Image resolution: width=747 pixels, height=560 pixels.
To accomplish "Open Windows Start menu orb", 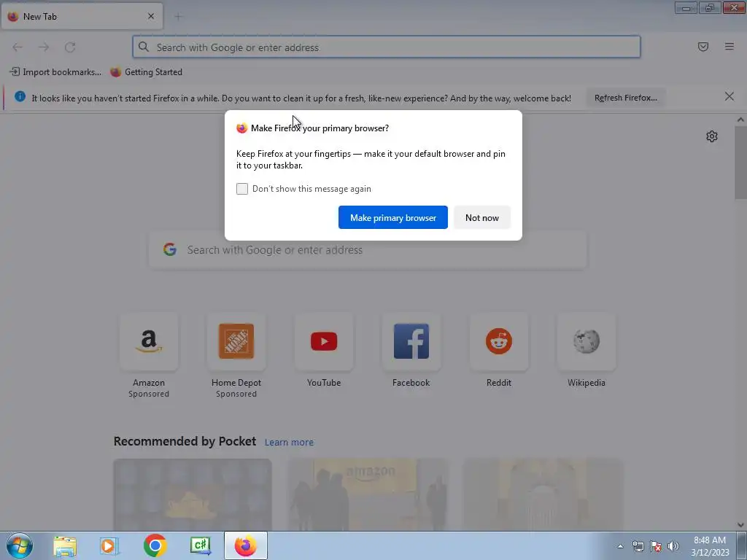I will tap(20, 545).
